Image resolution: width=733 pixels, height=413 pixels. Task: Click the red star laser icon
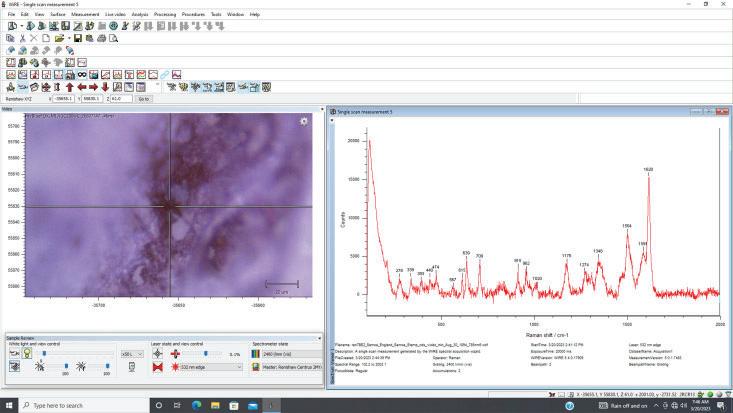(175, 367)
